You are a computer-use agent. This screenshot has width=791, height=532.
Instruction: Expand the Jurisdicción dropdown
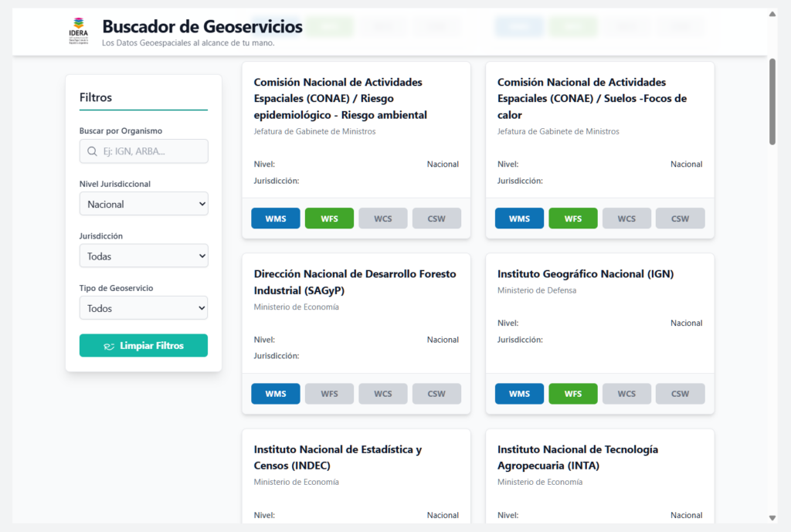coord(144,256)
